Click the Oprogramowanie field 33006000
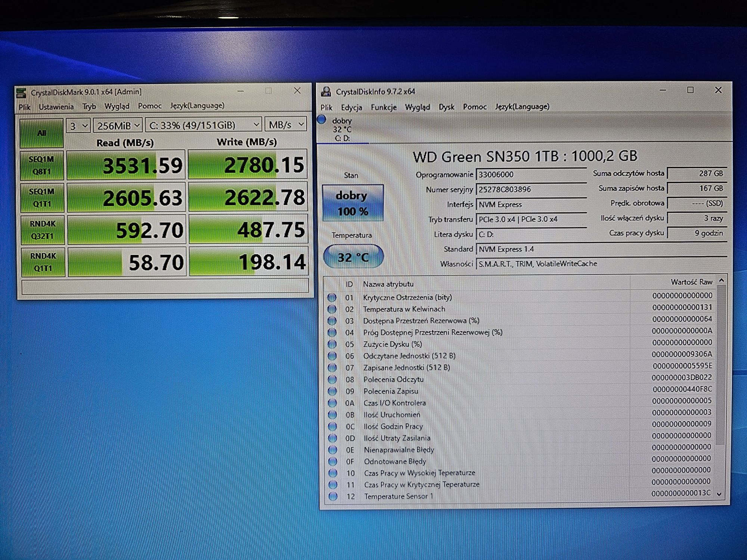 [531, 175]
